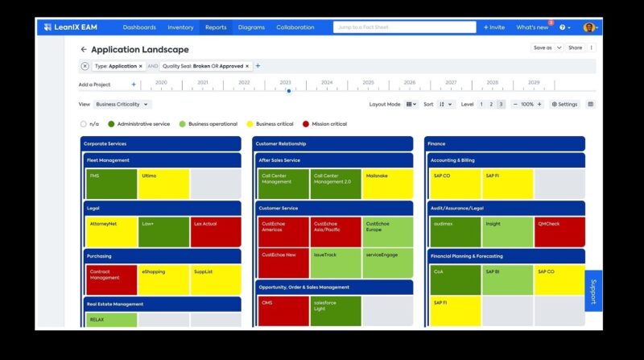Click the back arrow beside Application Landscape
Viewport: 644px width, 360px height.
[84, 49]
